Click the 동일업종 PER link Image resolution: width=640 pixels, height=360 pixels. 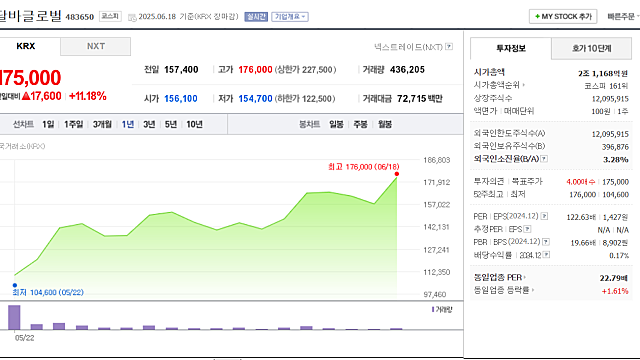tap(498, 278)
